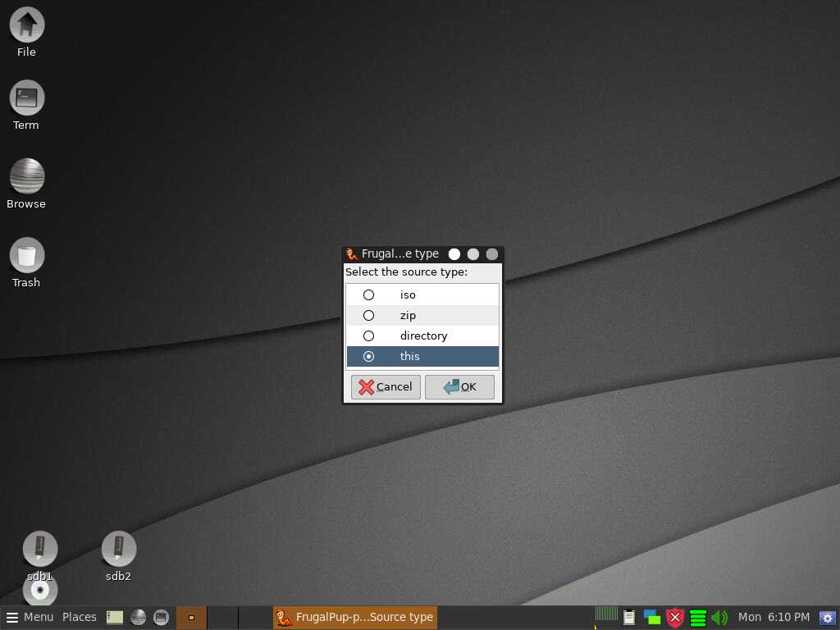Open the Menu in the taskbar
840x630 pixels.
click(x=30, y=617)
